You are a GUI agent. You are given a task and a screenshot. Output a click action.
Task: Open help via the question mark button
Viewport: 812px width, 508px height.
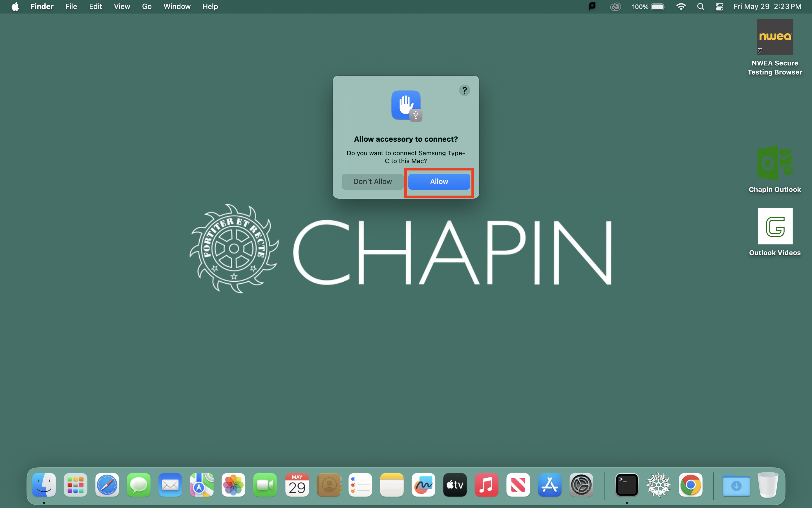pyautogui.click(x=464, y=90)
